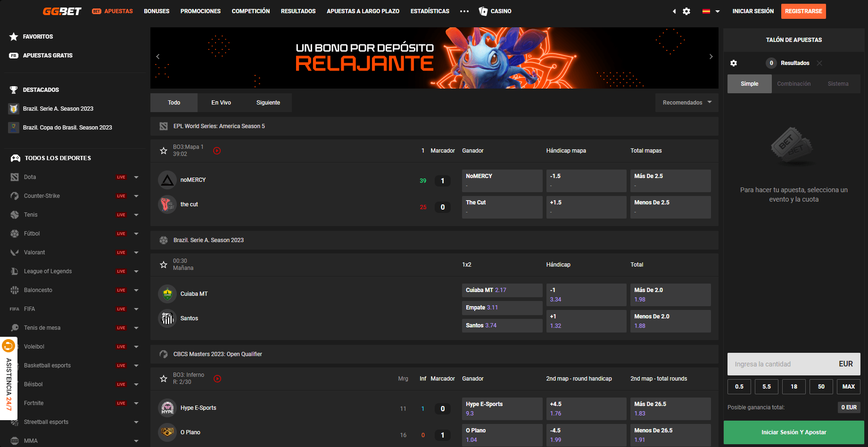Bet on Cuiaba MT at 2.17
Image resolution: width=868 pixels, height=447 pixels.
(502, 290)
